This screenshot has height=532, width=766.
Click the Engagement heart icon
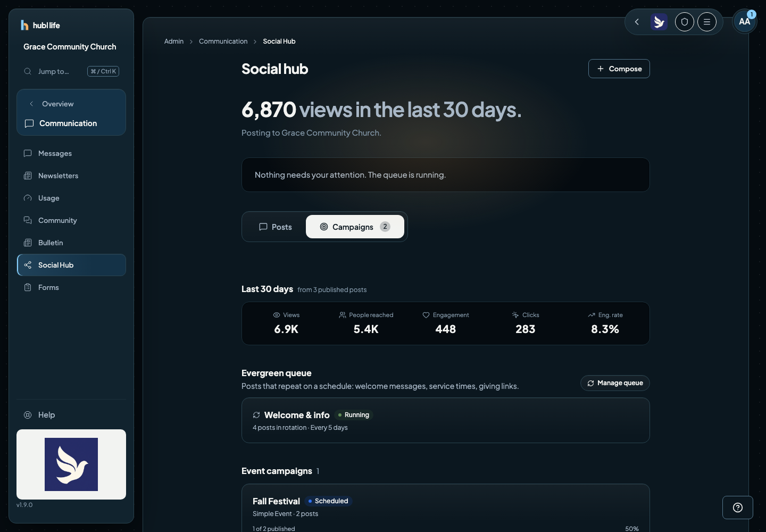[x=426, y=315]
